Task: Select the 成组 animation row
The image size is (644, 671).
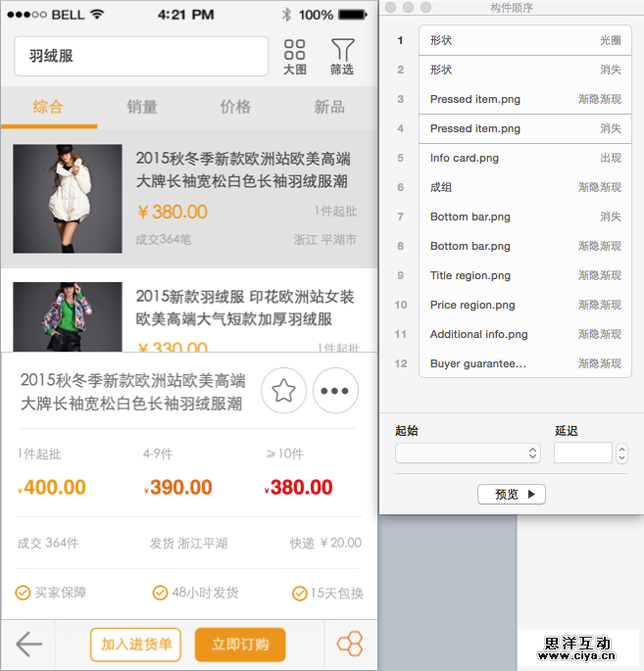Action: 525,187
